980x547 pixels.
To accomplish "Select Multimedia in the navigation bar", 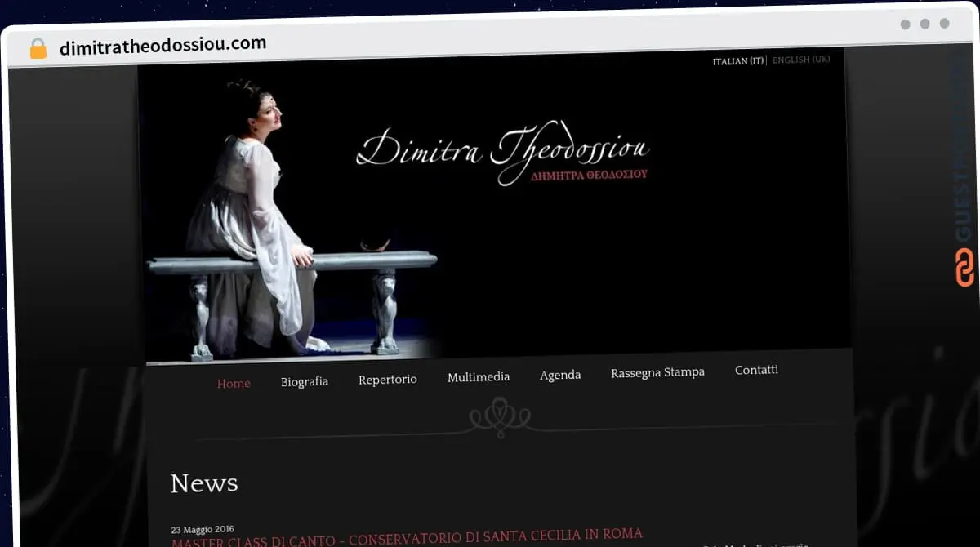I will point(479,376).
